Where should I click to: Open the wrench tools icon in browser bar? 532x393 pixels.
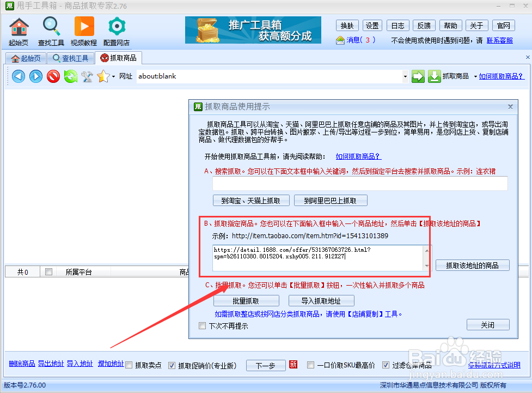(87, 76)
